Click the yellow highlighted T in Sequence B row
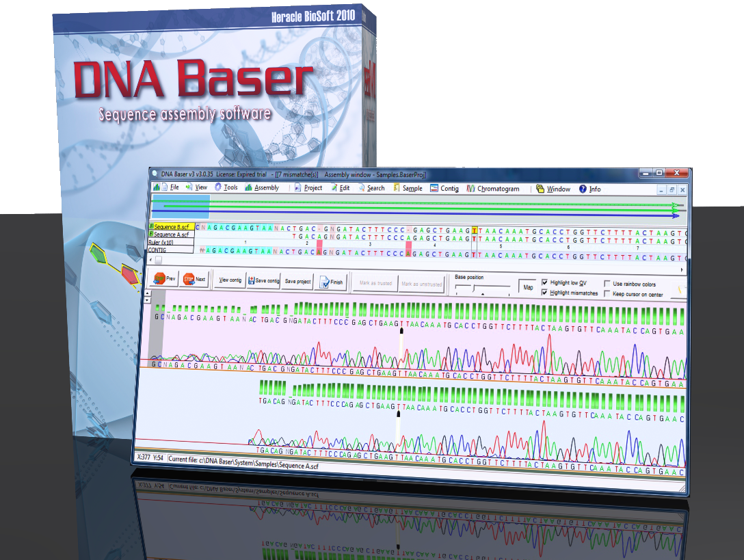Viewport: 744px width, 560px height. (x=474, y=230)
